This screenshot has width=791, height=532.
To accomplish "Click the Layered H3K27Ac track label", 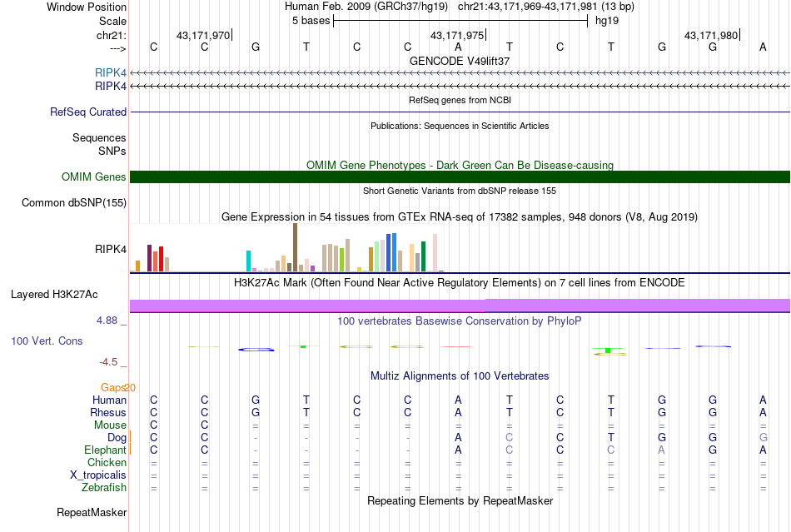I will click(54, 295).
